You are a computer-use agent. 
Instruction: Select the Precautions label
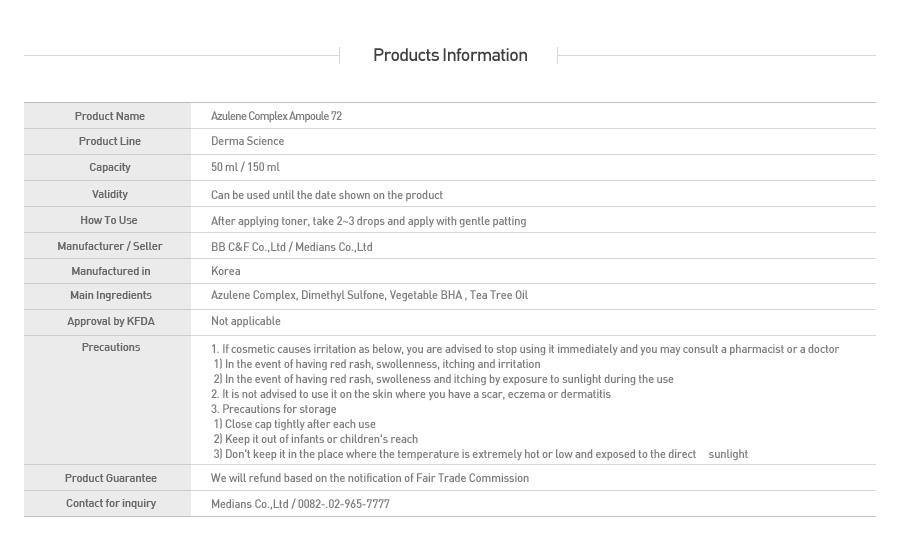coord(110,347)
